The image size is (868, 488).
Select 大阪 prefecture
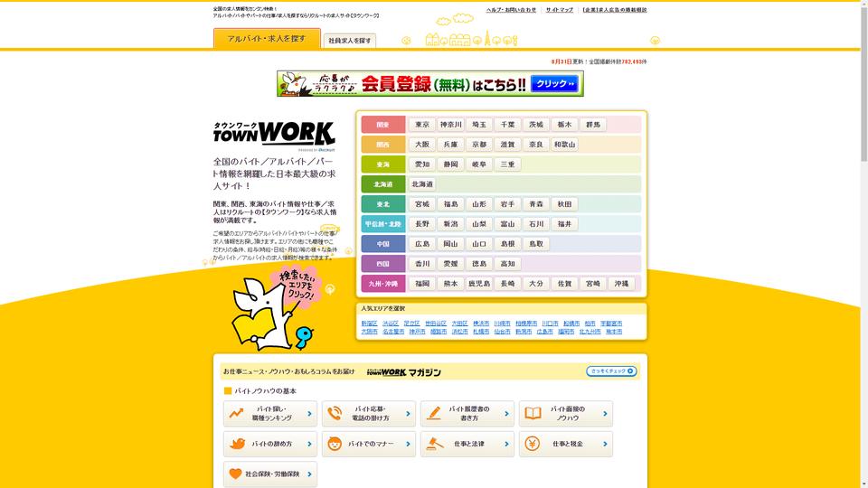[422, 145]
